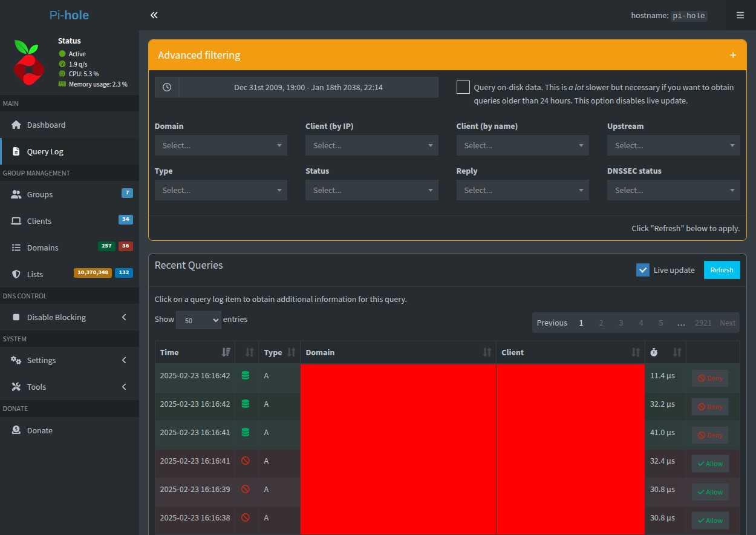Expand the Disable Blocking submenu
The height and width of the screenshot is (535, 756).
[70, 317]
